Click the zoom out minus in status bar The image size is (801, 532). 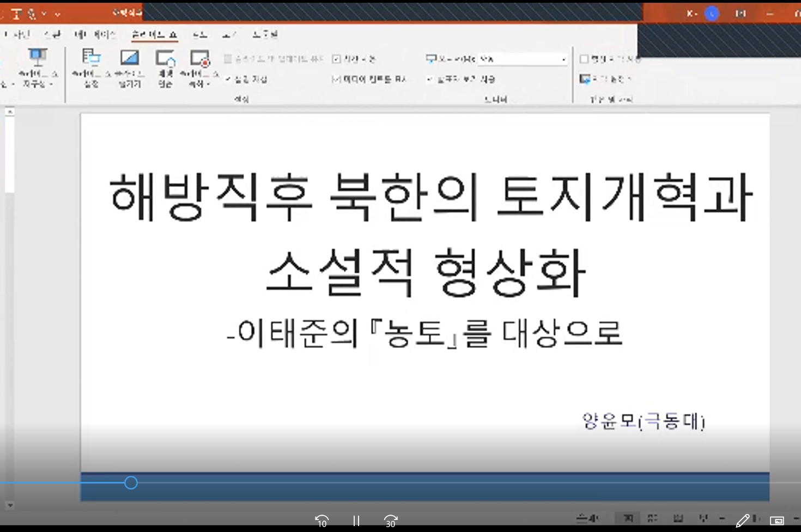click(722, 519)
